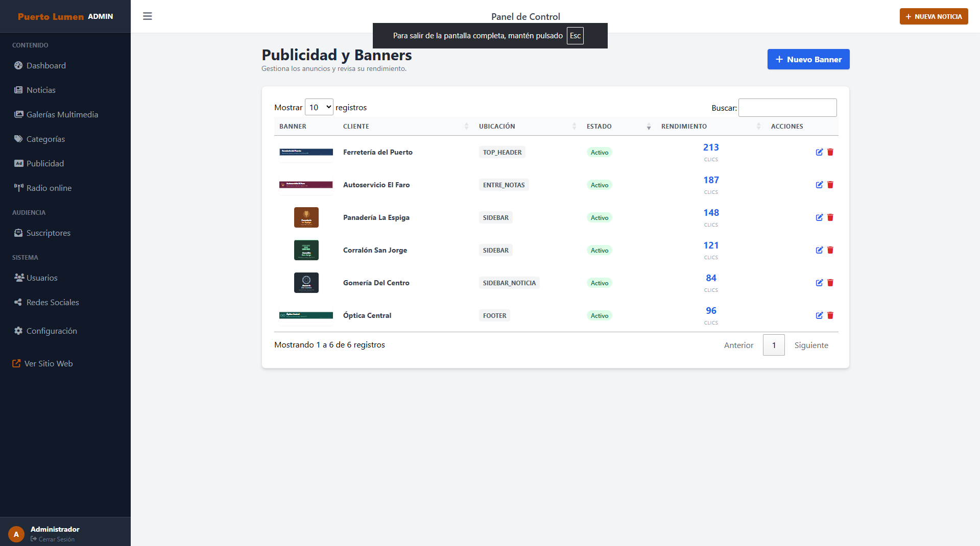Select page 1 in pagination
Screen dimensions: 980x546
774,345
